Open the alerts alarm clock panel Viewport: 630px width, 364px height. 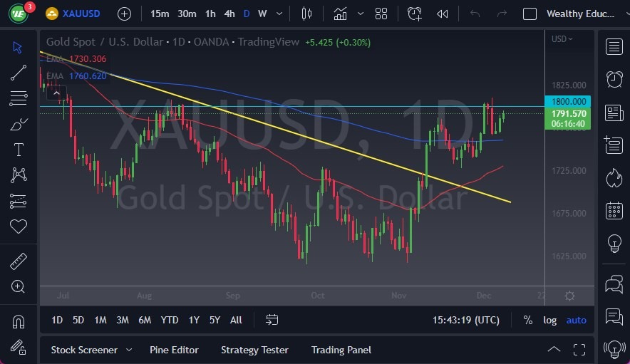click(x=613, y=78)
